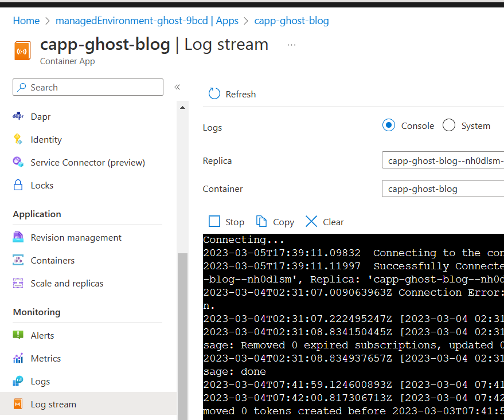Click the Containers icon
The width and height of the screenshot is (504, 420).
coord(18,260)
